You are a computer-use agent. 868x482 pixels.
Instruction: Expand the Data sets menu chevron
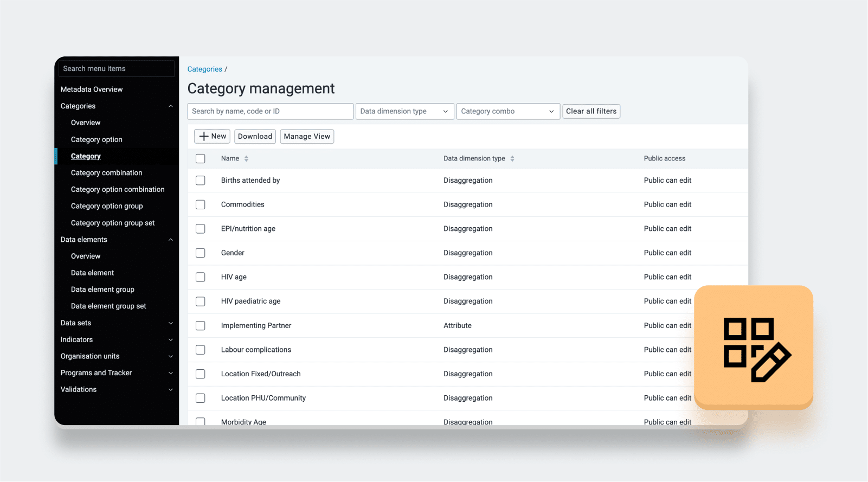click(171, 323)
